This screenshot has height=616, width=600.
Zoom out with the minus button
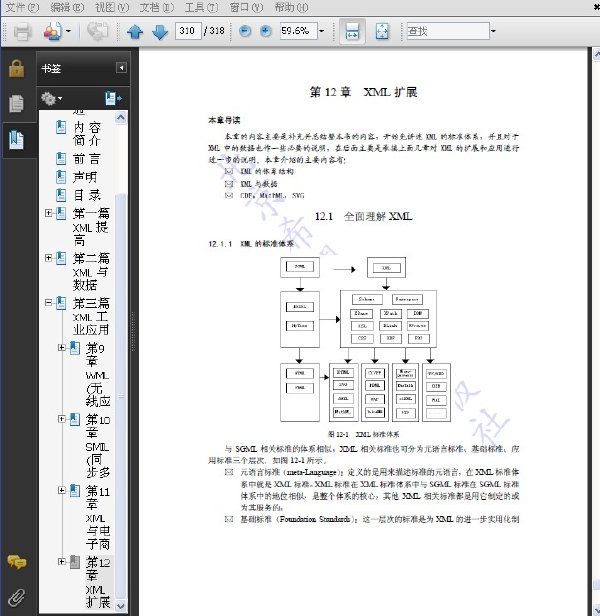click(x=245, y=31)
